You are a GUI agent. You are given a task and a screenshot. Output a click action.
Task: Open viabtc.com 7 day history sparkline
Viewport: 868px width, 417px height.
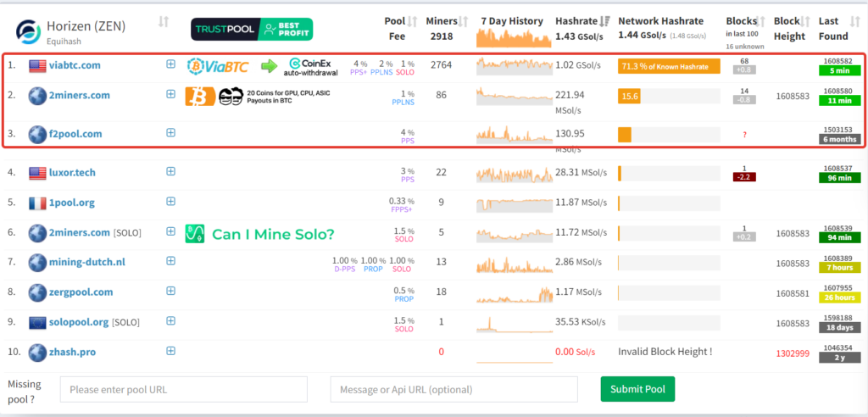point(515,66)
